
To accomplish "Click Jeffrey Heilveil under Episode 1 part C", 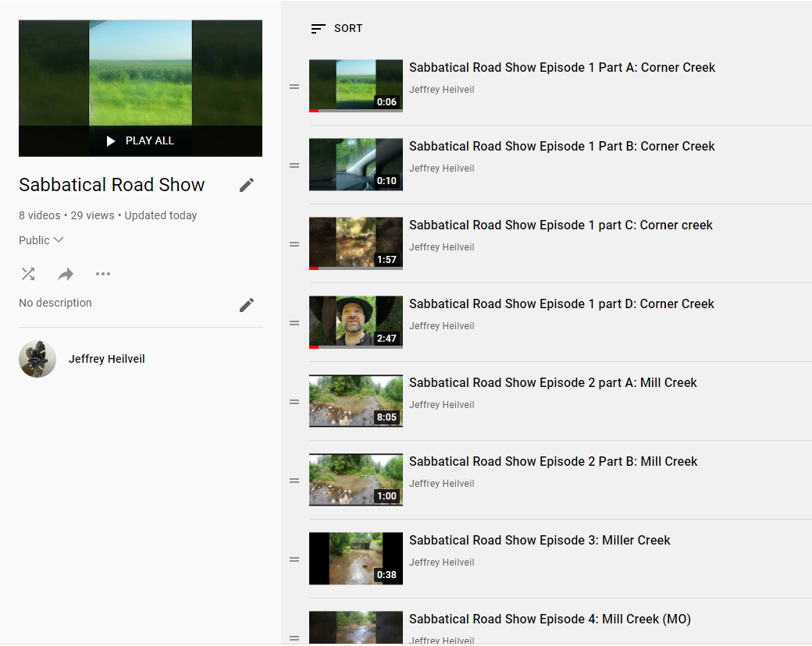I will [x=442, y=247].
